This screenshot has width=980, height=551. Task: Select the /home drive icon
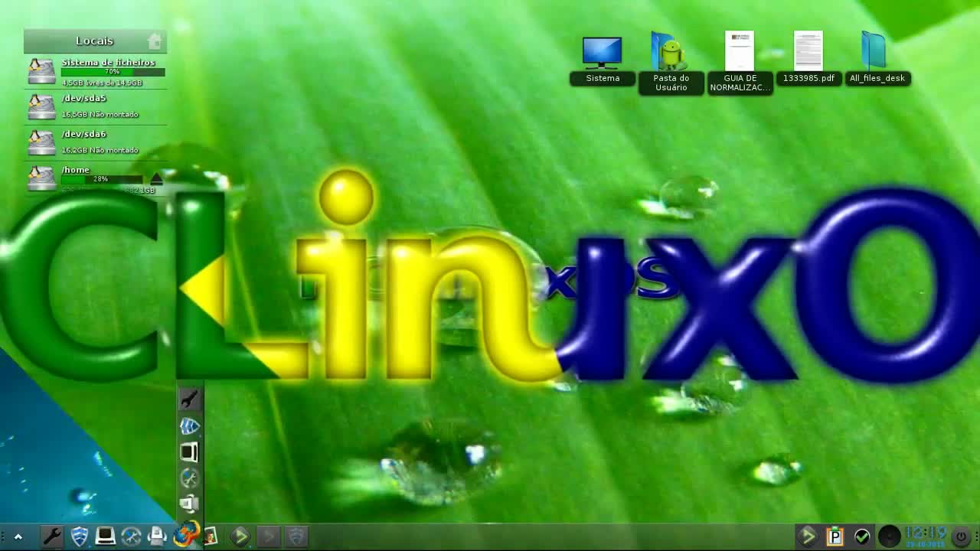pyautogui.click(x=42, y=178)
